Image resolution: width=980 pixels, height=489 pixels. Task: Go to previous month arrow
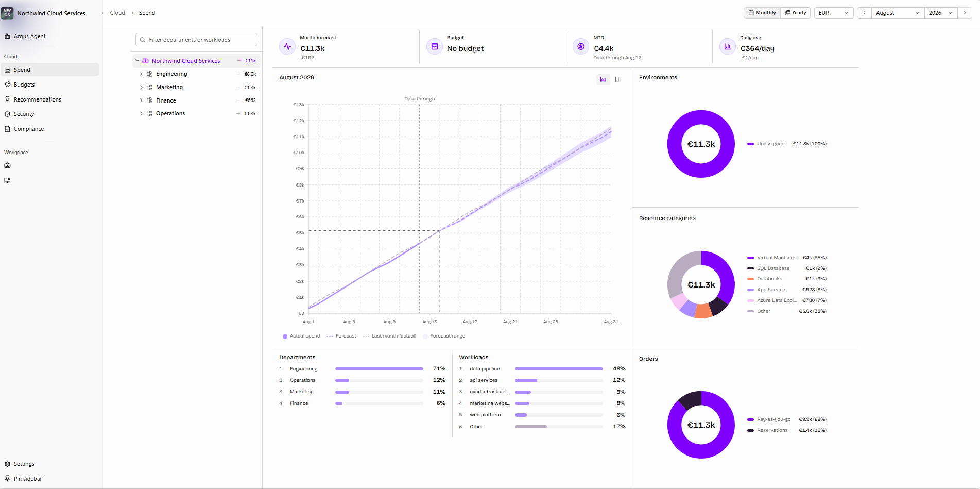pos(864,13)
